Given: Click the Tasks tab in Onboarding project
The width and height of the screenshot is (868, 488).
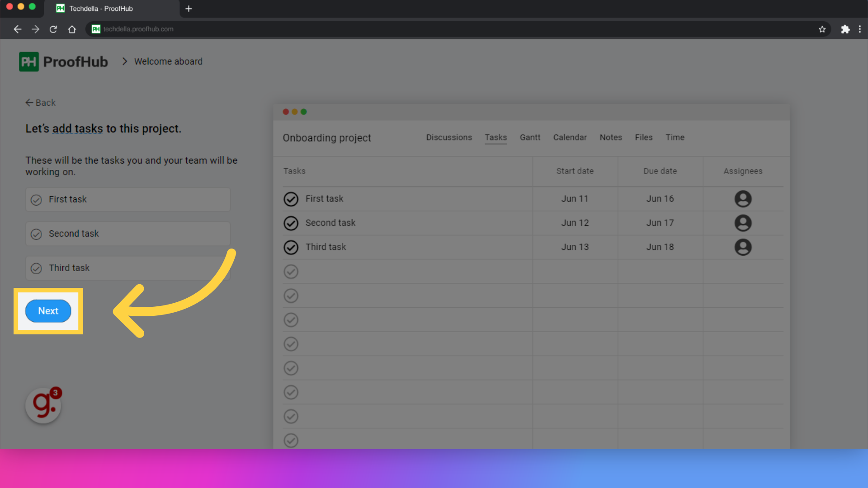Looking at the screenshot, I should [496, 137].
